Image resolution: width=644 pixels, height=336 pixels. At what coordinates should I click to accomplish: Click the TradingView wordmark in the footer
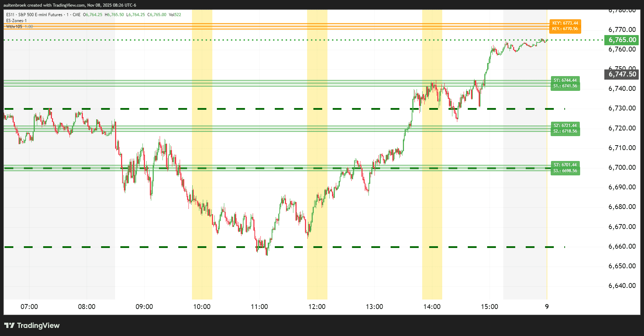(x=38, y=325)
